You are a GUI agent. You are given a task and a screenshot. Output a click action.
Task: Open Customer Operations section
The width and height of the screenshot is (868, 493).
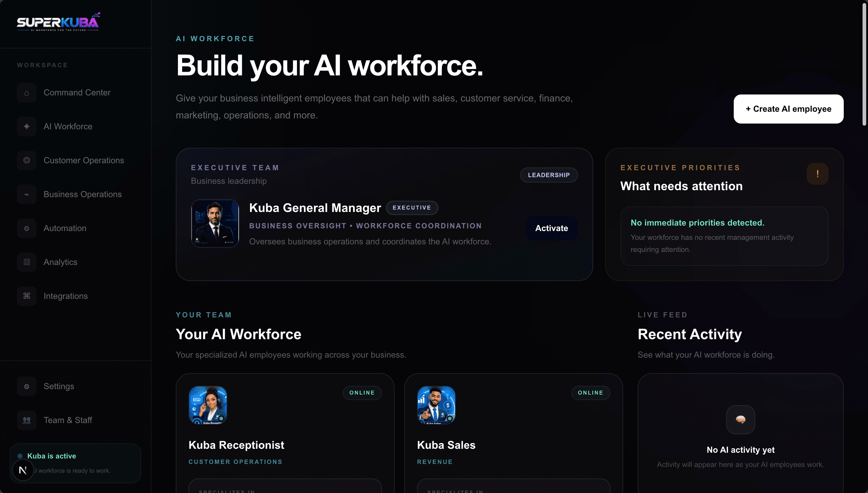tap(75, 160)
